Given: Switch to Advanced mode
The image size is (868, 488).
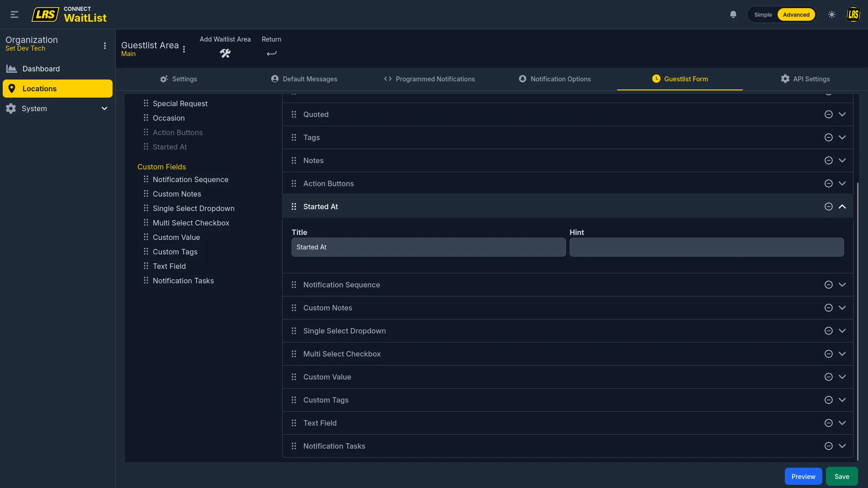Looking at the screenshot, I should 796,15.
